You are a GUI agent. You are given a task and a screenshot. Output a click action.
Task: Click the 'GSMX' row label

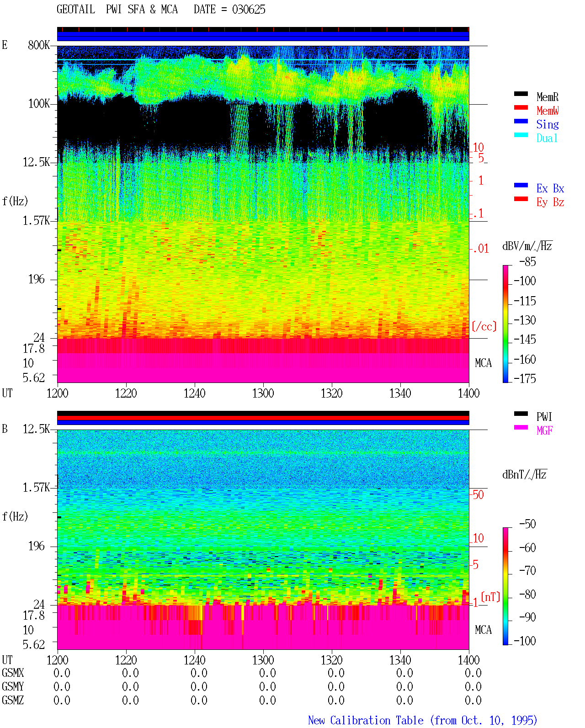[x=13, y=673]
